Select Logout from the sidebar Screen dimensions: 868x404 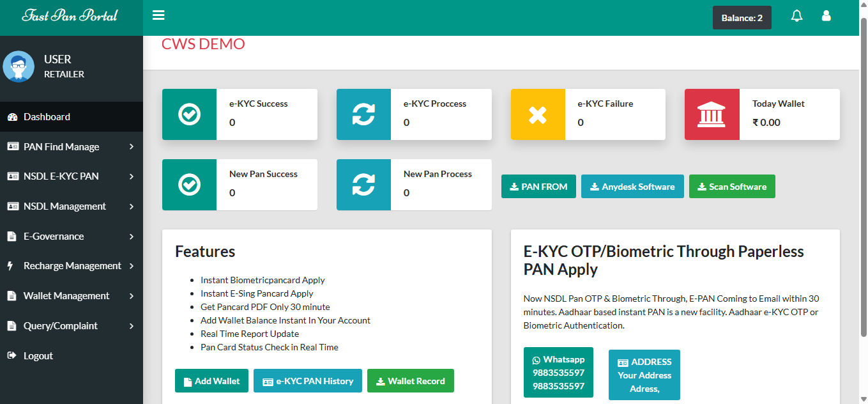tap(38, 356)
